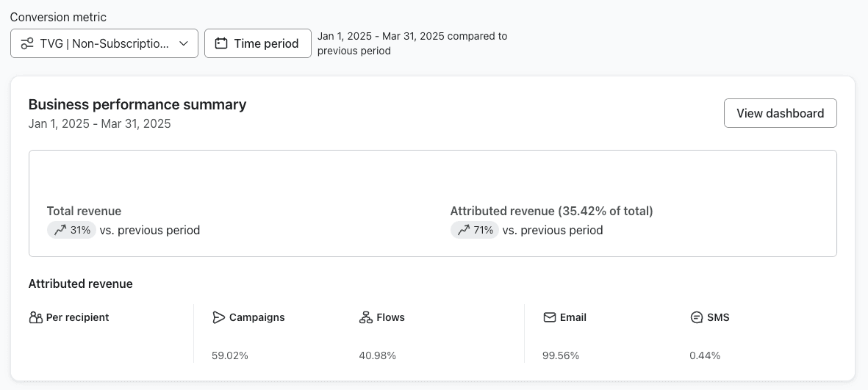Click the SMS chat bubble icon
The width and height of the screenshot is (868, 390).
696,317
